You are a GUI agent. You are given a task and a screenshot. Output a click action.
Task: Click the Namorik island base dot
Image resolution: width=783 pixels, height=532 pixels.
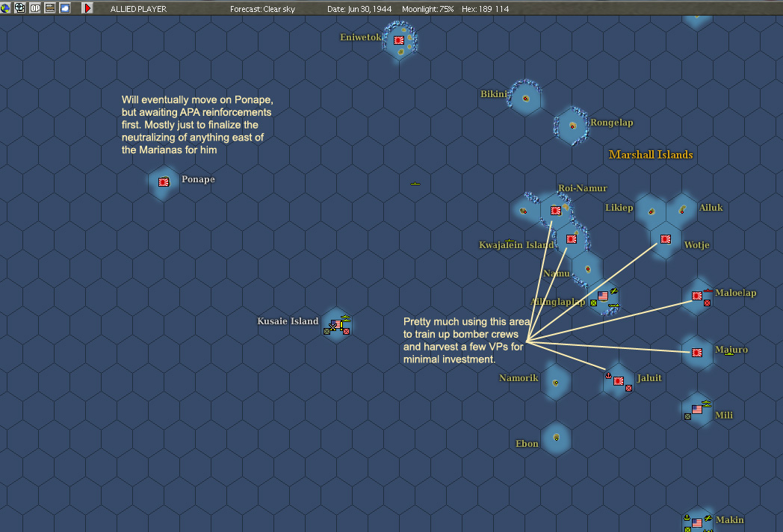556,383
